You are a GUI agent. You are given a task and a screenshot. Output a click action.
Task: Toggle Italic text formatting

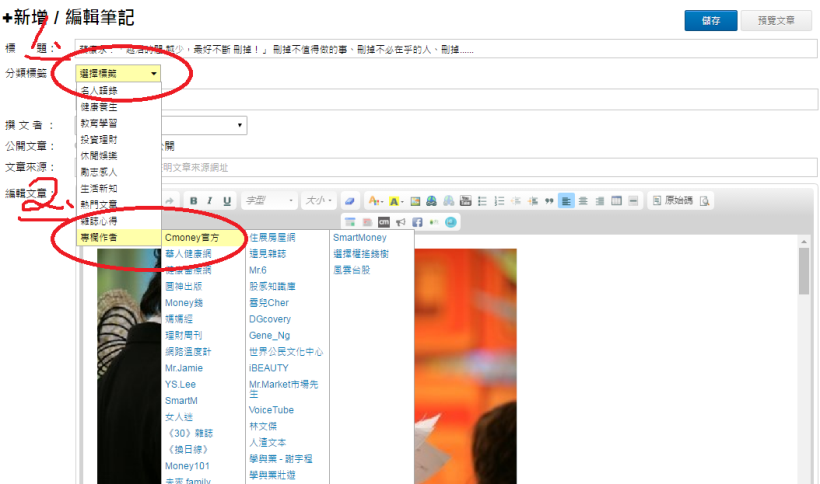(210, 201)
